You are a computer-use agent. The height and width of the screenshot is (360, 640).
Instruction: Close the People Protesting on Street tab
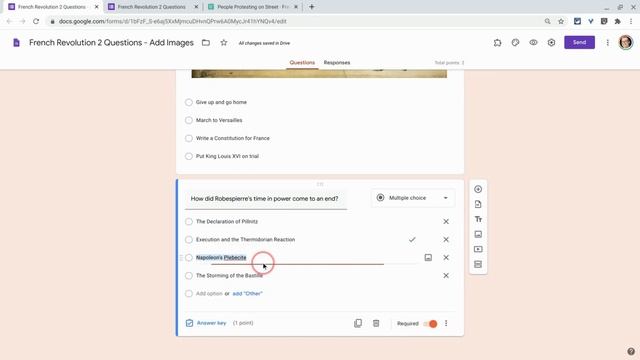296,7
